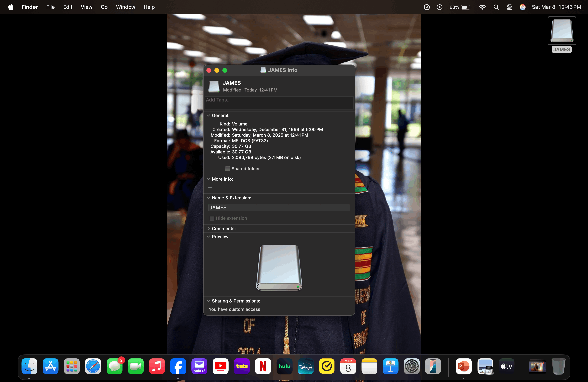Open PowerPoint from the Dock

pos(463,366)
